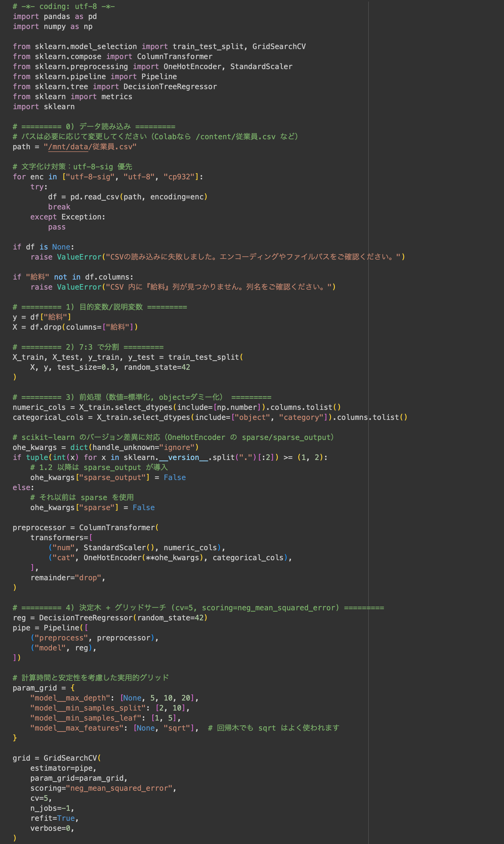Click the ("preprocess", preprocessor) step
504x844 pixels.
[x=92, y=638]
